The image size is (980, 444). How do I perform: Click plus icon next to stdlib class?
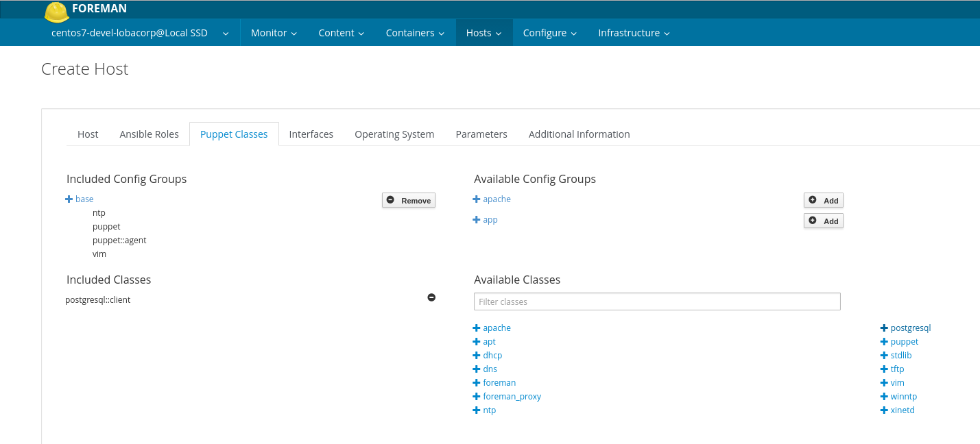[884, 356]
